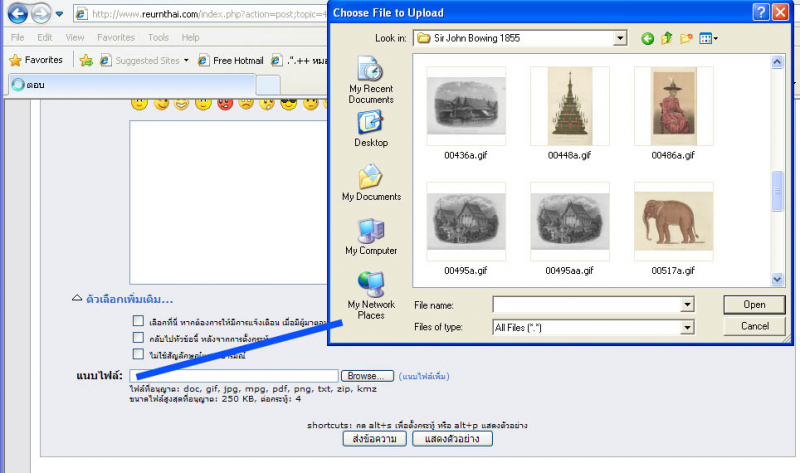Click the Back arrow in file dialog toolbar
Viewport: 800px width, 473px height.
click(x=647, y=39)
